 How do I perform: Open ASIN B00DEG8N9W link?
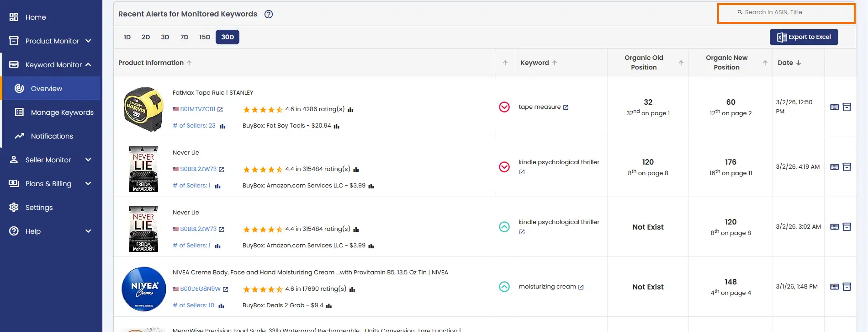click(200, 289)
